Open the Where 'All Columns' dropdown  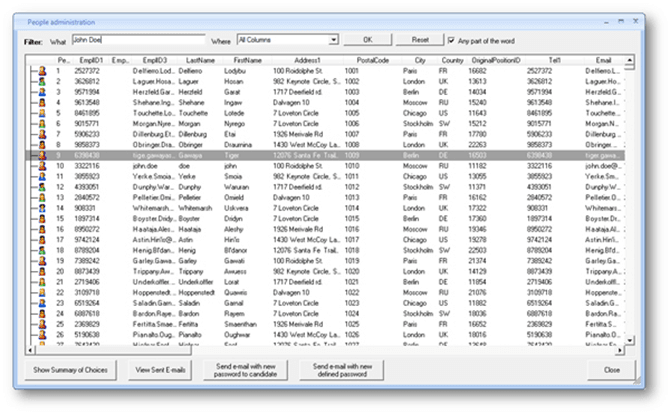(x=333, y=40)
